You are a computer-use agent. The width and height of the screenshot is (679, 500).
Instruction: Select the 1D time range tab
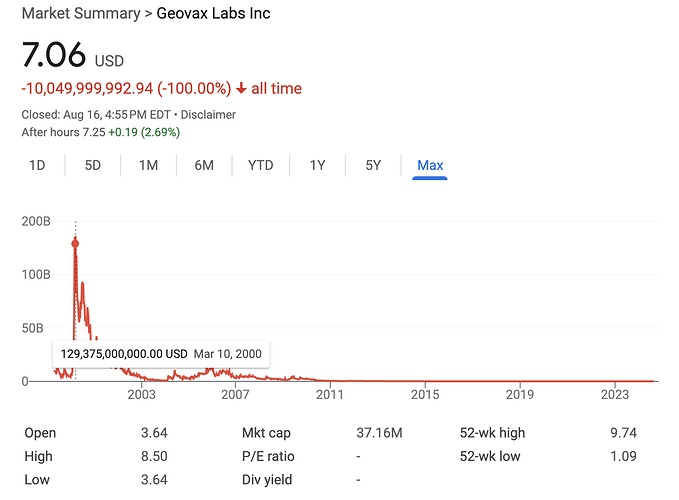[x=36, y=165]
